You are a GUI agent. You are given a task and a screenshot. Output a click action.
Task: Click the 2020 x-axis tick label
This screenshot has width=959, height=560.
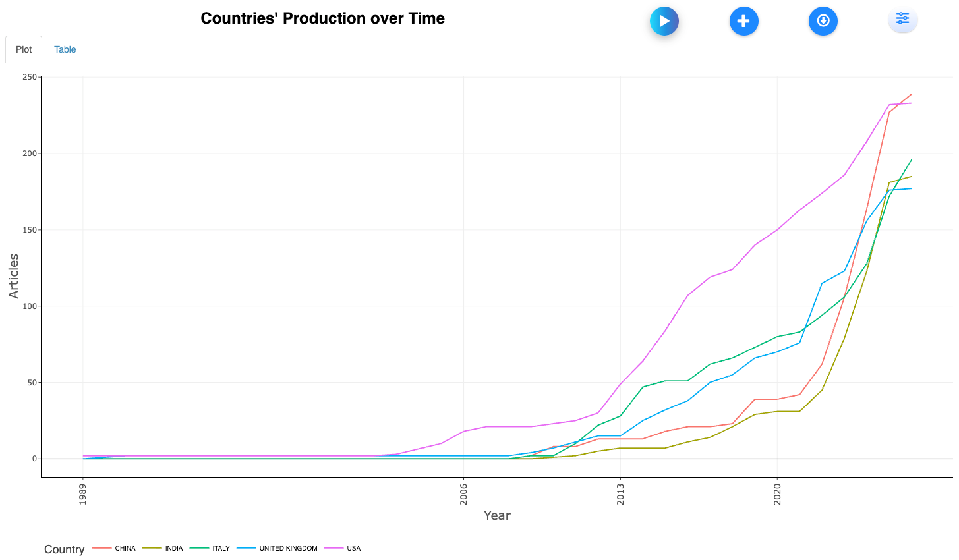[x=777, y=493]
